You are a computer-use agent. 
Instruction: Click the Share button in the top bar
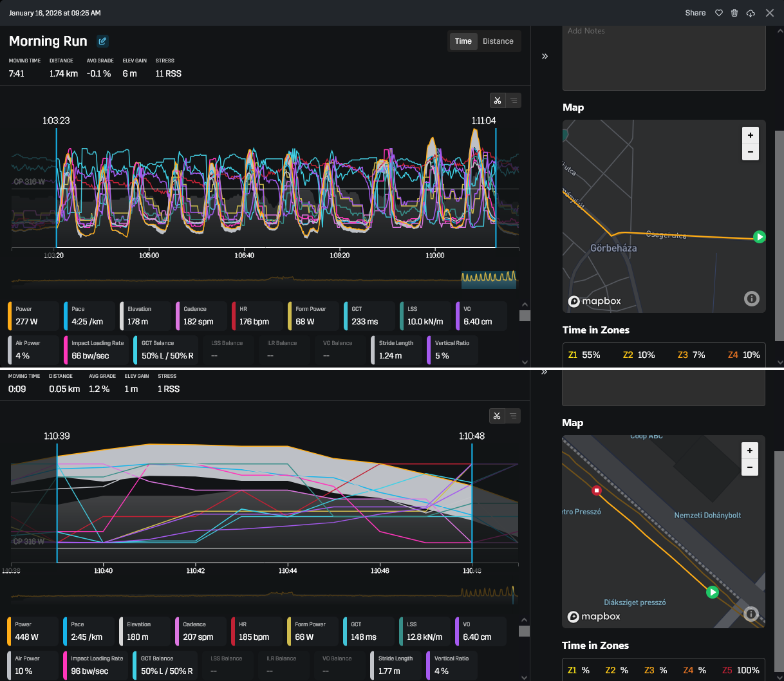(695, 13)
